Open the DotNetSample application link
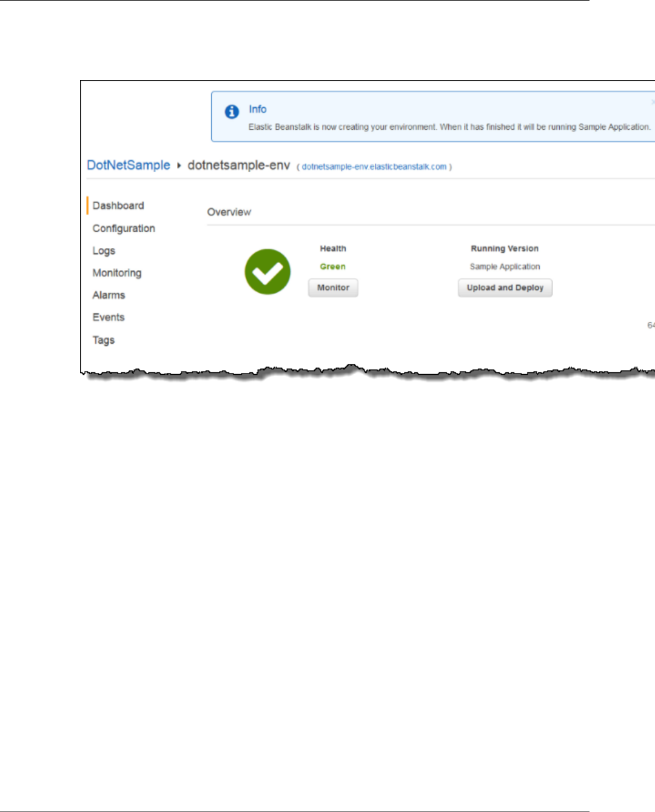The image size is (655, 812). 129,165
